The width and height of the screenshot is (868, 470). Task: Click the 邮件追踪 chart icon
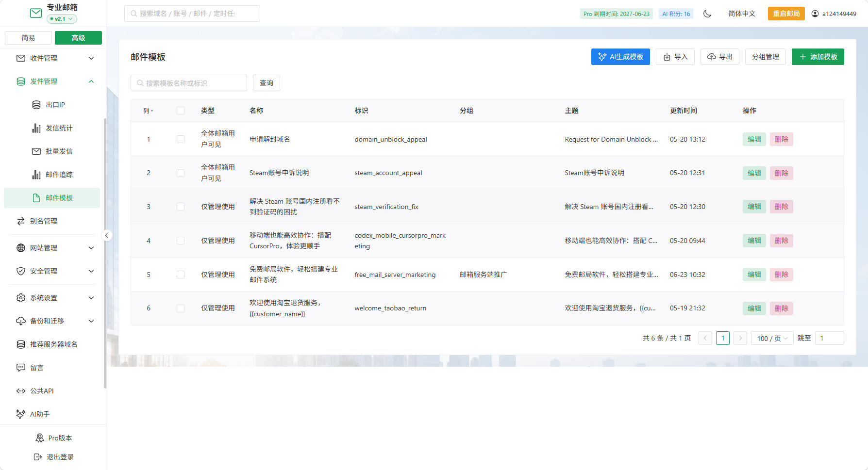tap(36, 175)
